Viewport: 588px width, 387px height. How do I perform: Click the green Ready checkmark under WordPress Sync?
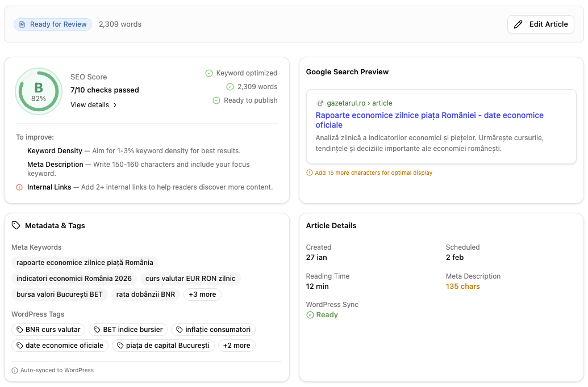point(311,314)
